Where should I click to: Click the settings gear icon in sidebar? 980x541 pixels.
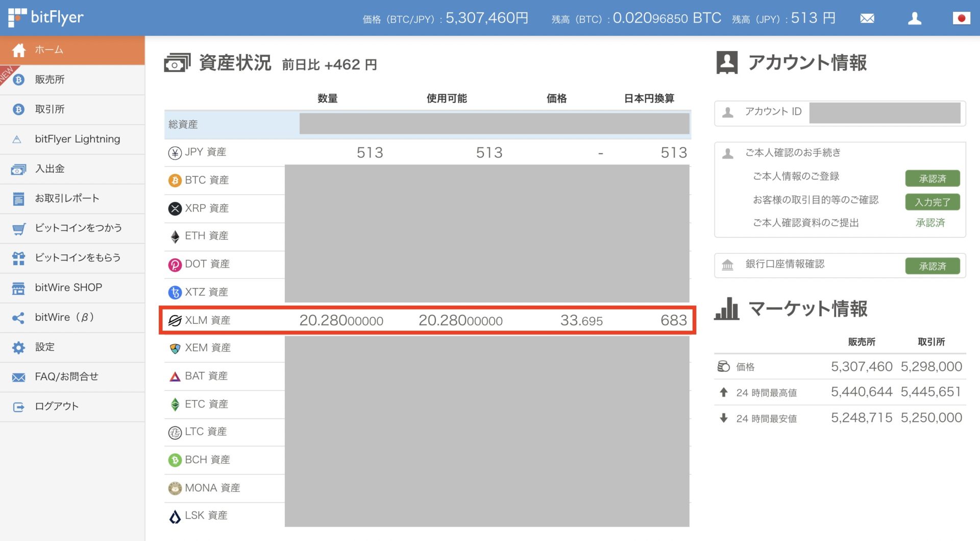[x=18, y=347]
